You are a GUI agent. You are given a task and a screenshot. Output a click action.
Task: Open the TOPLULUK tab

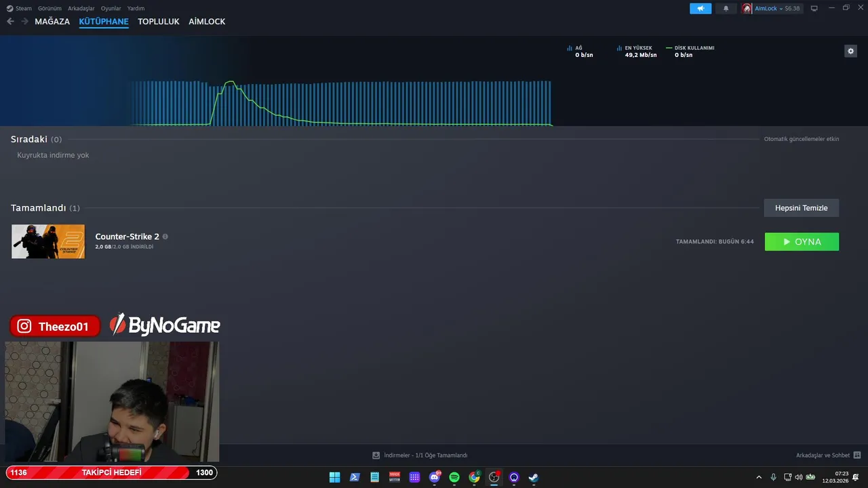click(159, 22)
